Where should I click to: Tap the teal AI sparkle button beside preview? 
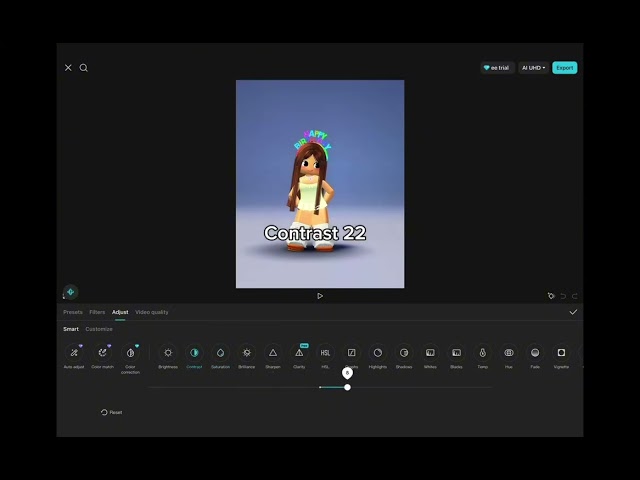coord(71,292)
